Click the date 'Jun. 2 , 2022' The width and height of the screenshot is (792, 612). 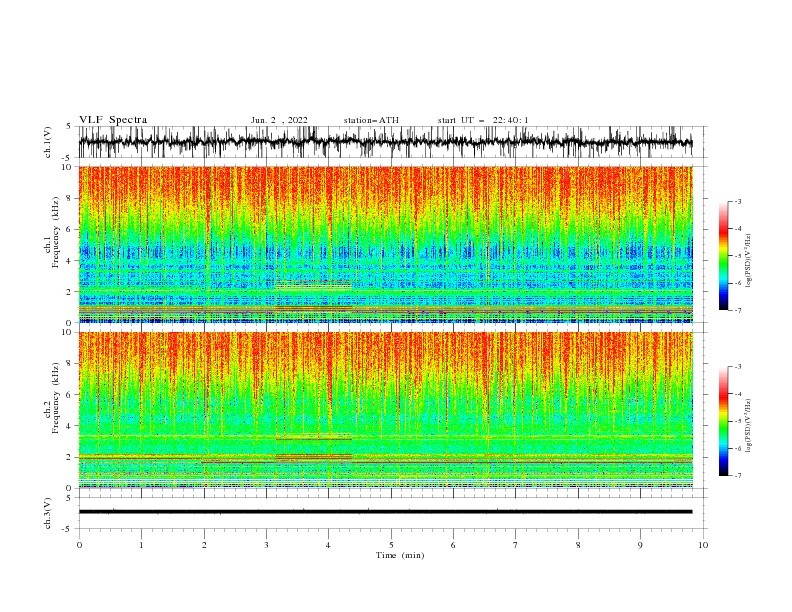(279, 120)
